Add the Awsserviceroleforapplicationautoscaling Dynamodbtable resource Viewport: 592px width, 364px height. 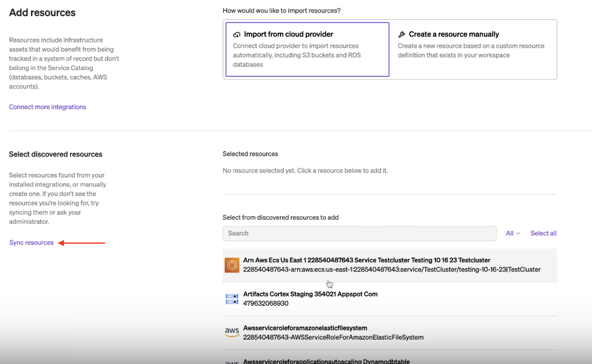(x=326, y=361)
